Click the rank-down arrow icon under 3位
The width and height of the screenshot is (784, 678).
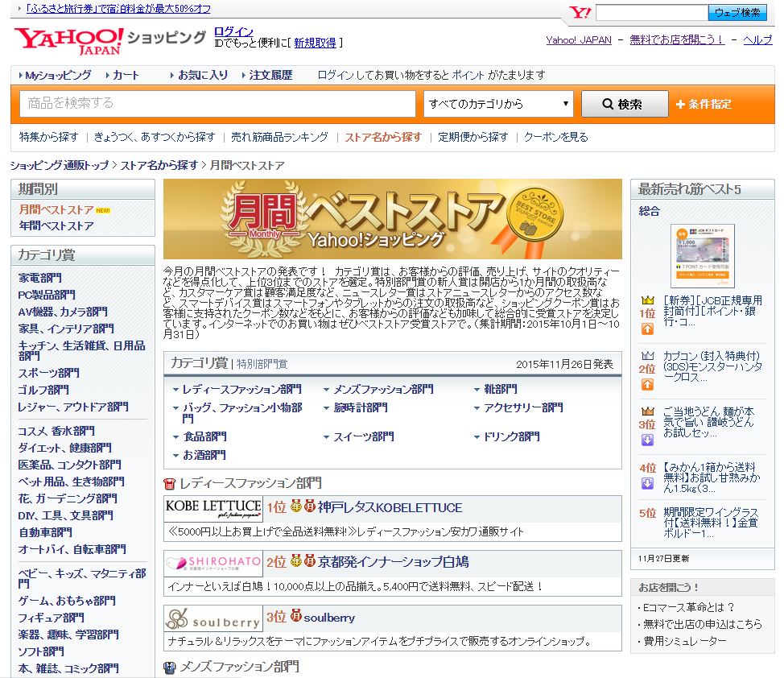coord(647,440)
